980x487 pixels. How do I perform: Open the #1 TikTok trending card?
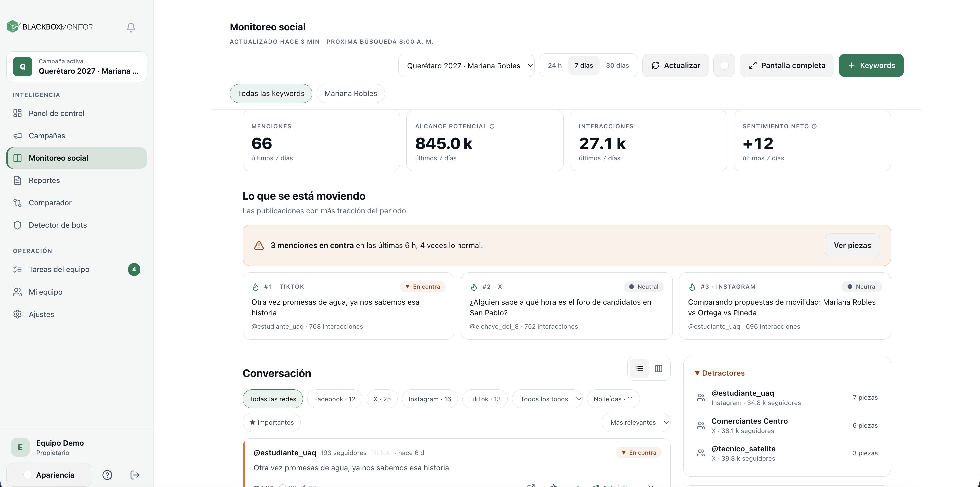pos(348,306)
